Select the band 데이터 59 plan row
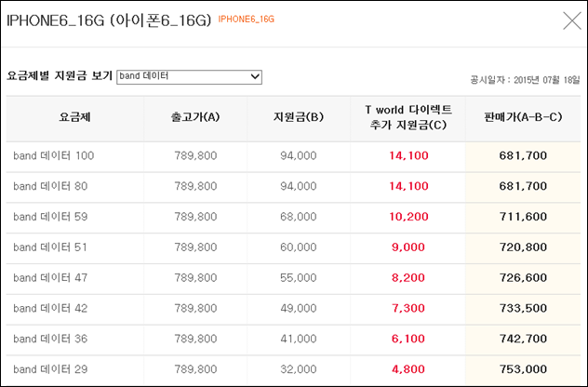This screenshot has height=387, width=588. tap(293, 217)
